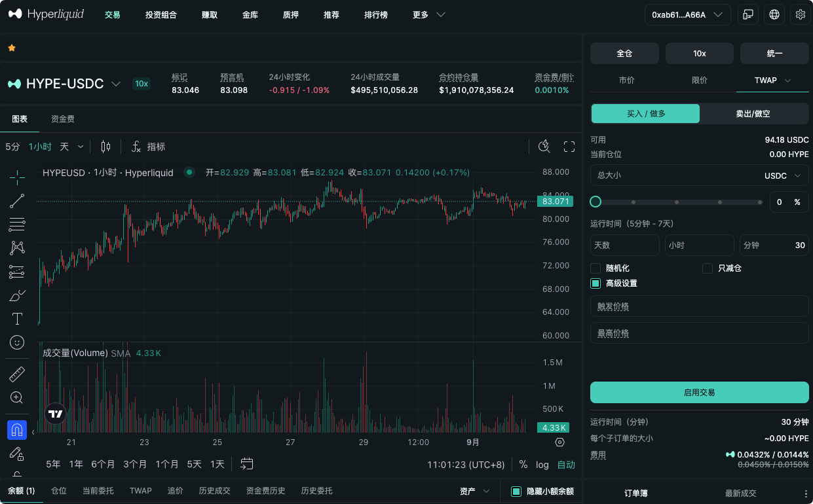813x504 pixels.
Task: Toggle 自动 auto scale
Action: tap(566, 465)
